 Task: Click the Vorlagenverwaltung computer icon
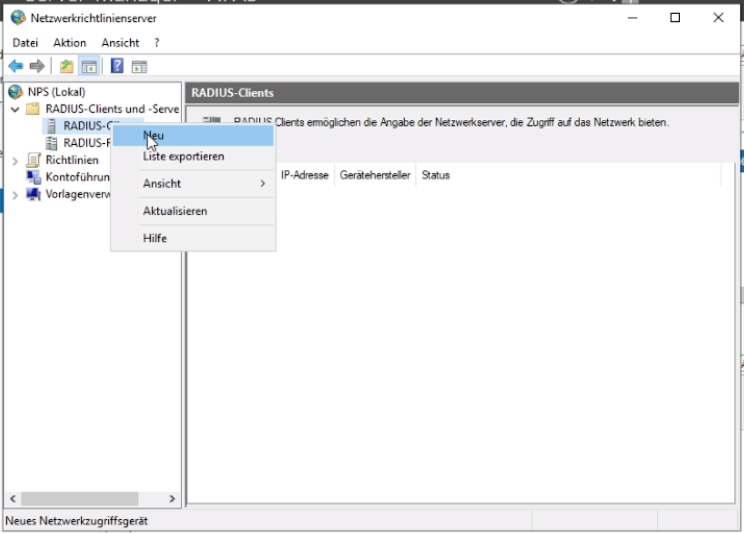pyautogui.click(x=33, y=194)
